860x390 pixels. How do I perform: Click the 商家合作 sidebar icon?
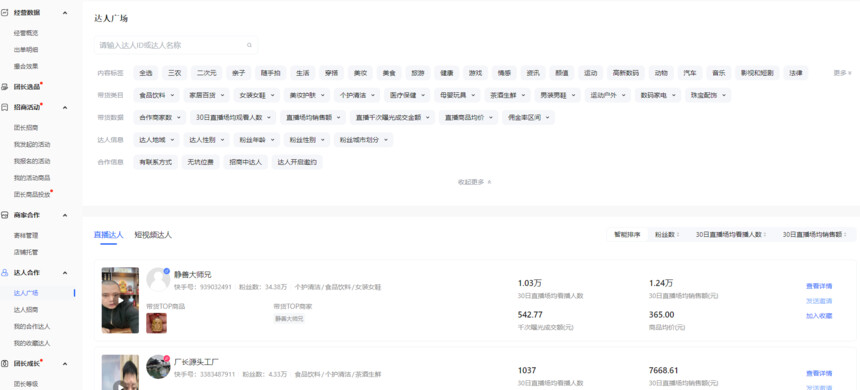coord(4,215)
